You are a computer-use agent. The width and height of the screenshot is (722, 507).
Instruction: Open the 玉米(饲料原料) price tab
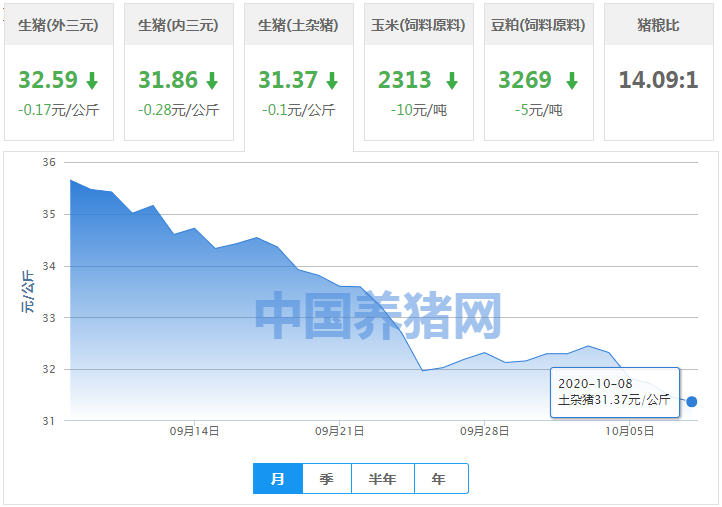click(418, 25)
